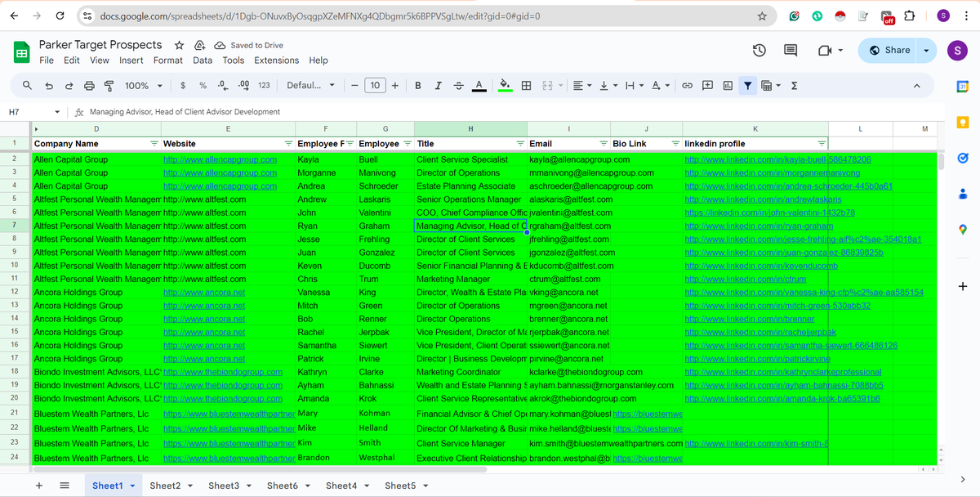Open the font family dropdown
Image resolution: width=980 pixels, height=497 pixels.
[x=310, y=85]
